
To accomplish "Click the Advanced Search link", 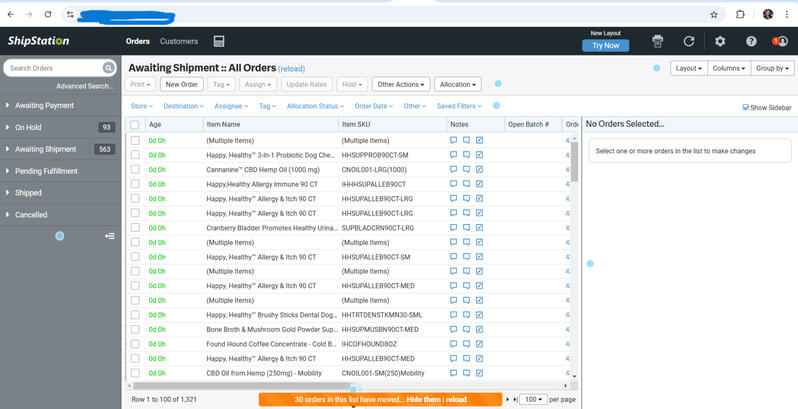I will pos(85,86).
